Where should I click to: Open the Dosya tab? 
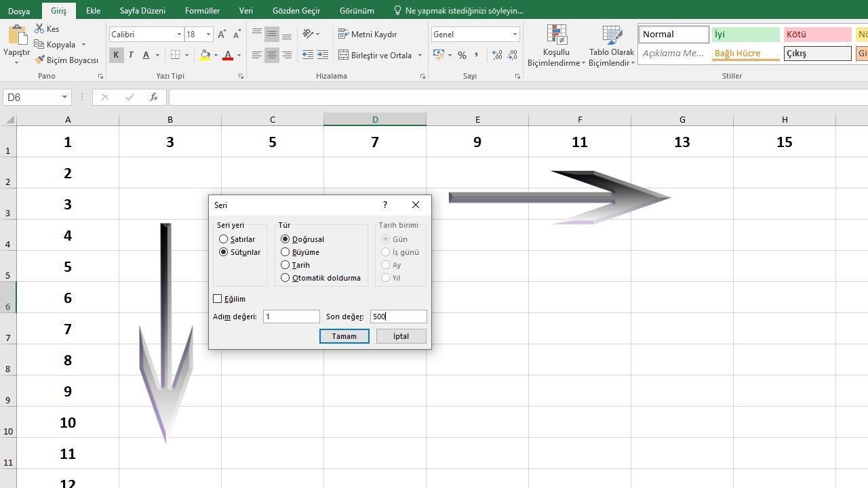pyautogui.click(x=19, y=12)
